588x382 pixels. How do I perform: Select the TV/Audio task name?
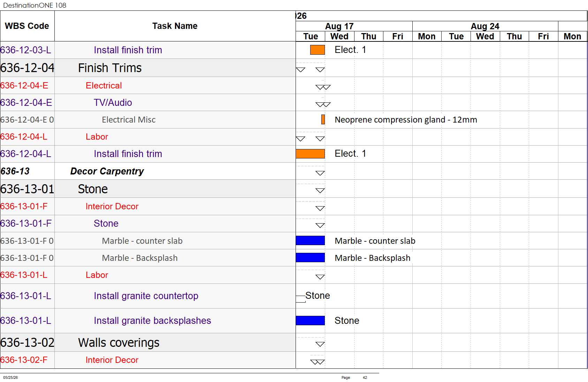(113, 103)
